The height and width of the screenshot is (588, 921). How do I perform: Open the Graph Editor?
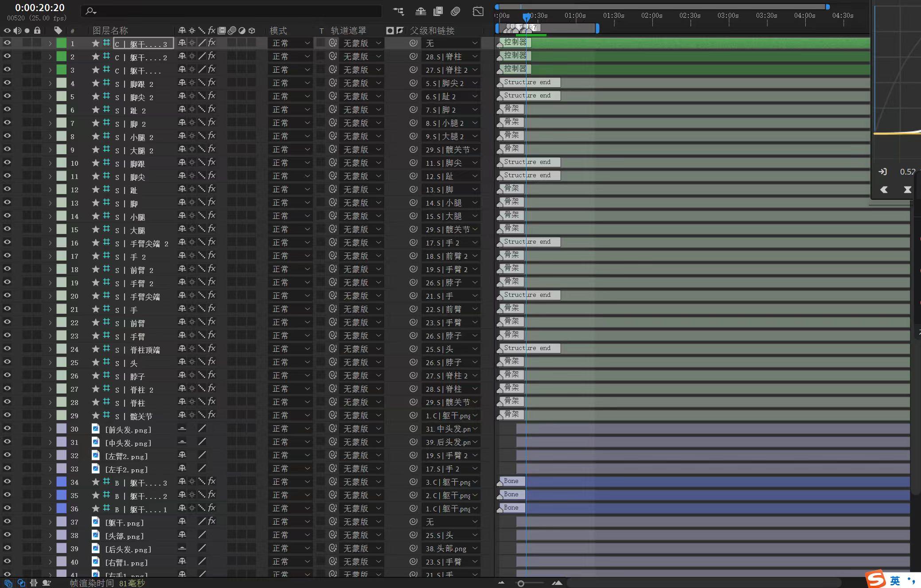pos(478,12)
